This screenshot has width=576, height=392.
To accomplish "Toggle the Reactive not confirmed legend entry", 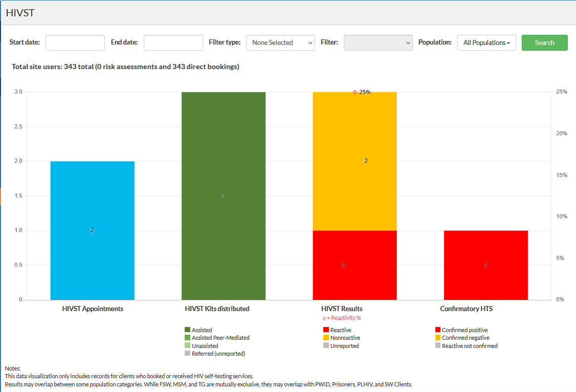I will [x=469, y=346].
